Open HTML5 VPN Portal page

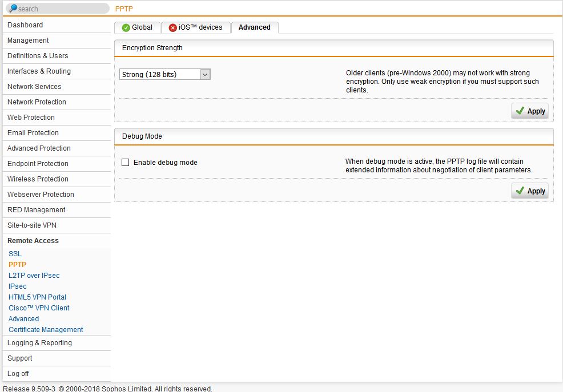tap(37, 297)
